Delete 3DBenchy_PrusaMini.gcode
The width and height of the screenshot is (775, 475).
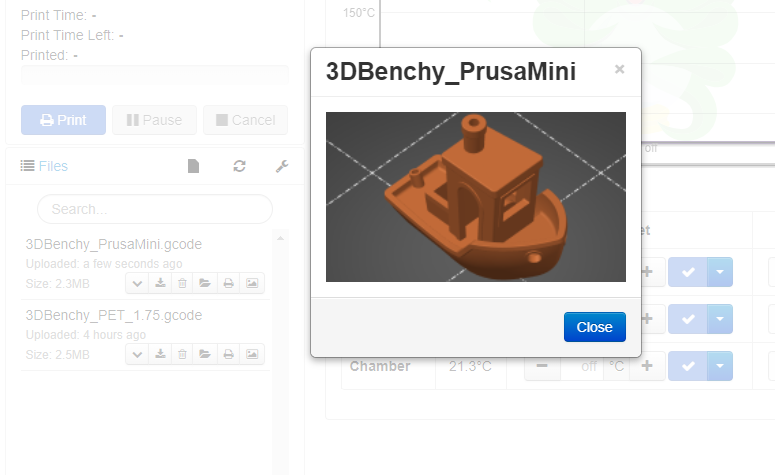[182, 283]
